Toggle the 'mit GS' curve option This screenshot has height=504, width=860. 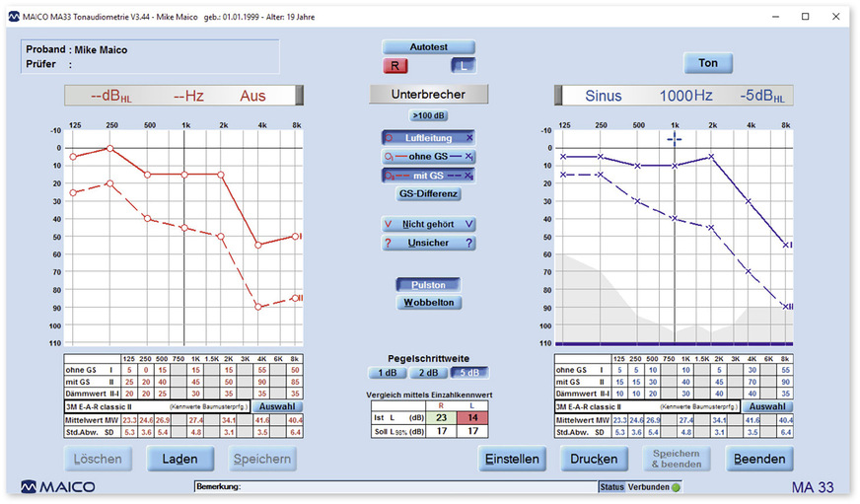coord(429,176)
